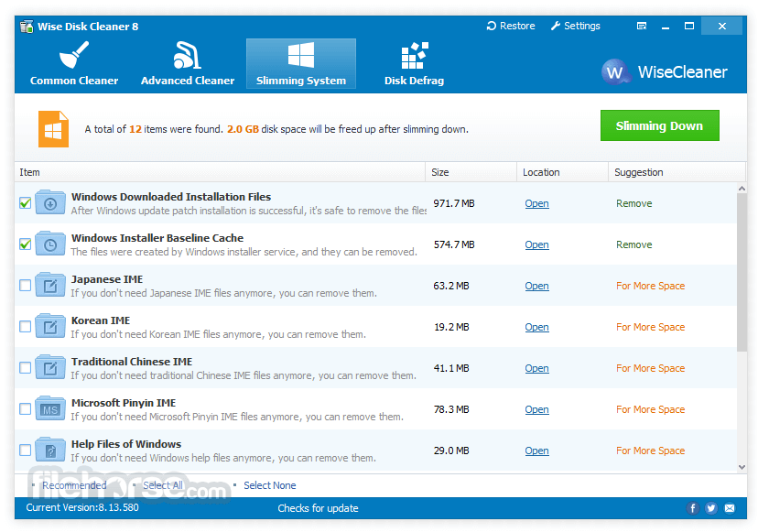
Task: Check the Help Files of Windows checkbox
Action: point(25,451)
